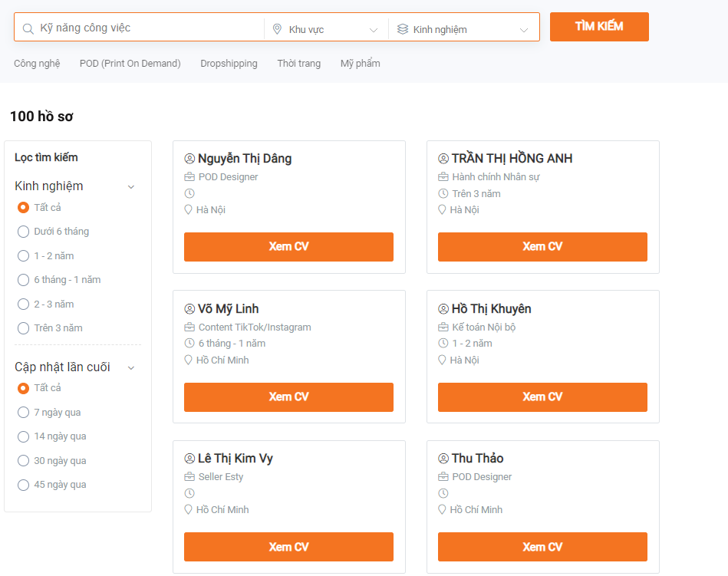
Task: Click the clock icon beside 6 tháng - 1 năm
Action: pyautogui.click(x=189, y=344)
